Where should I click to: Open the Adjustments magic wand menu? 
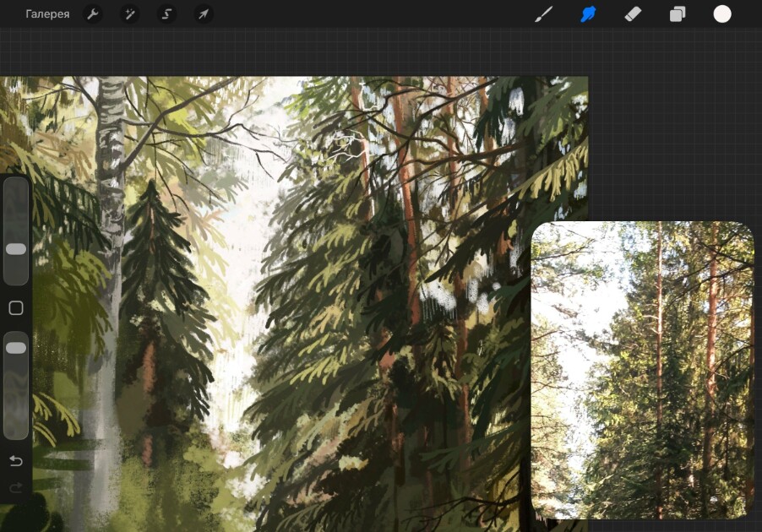pos(130,14)
